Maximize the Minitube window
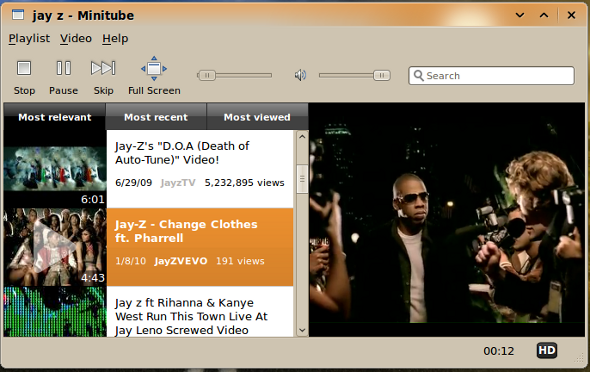Screen dimensions: 590x372 [x=544, y=15]
